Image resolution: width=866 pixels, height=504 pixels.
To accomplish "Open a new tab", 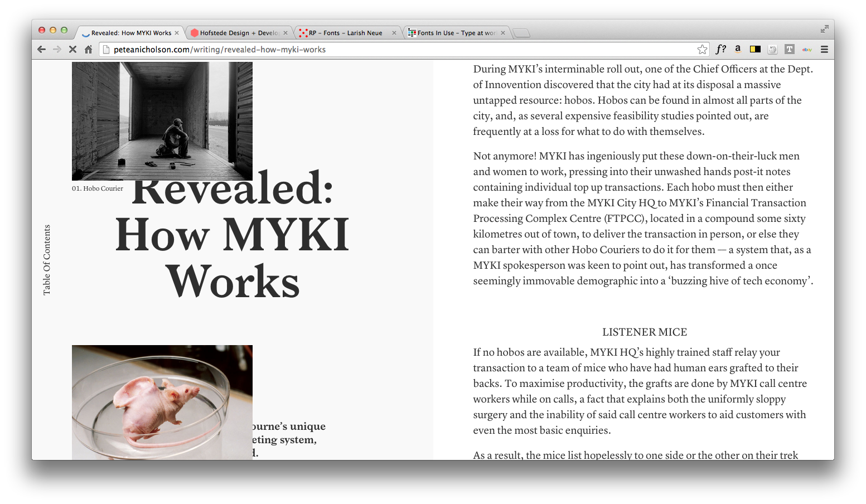I will pos(521,33).
